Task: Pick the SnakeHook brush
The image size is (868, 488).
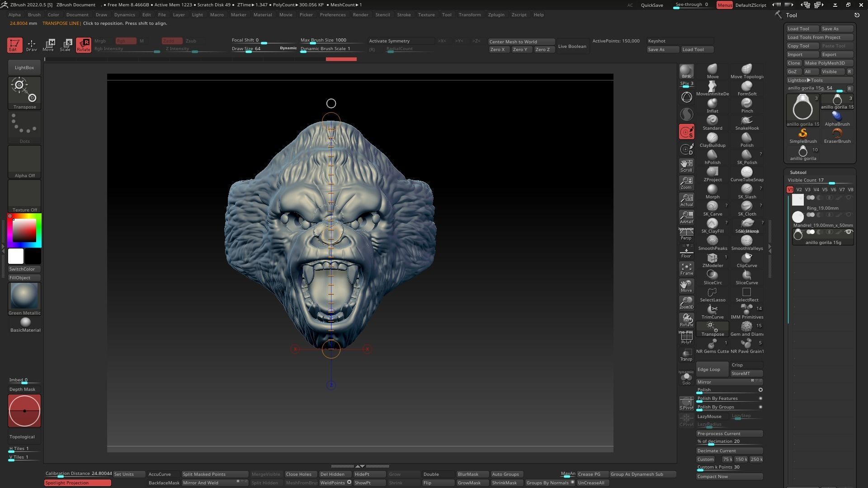Action: pos(747,123)
